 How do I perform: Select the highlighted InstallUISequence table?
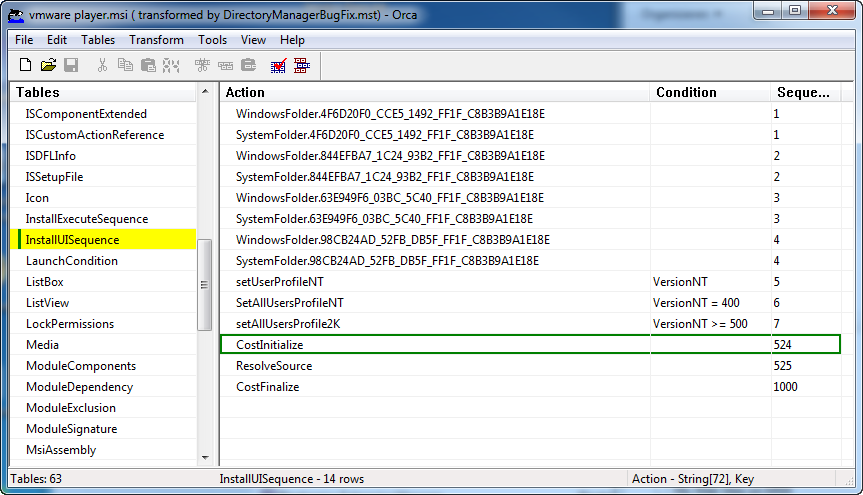pos(103,240)
